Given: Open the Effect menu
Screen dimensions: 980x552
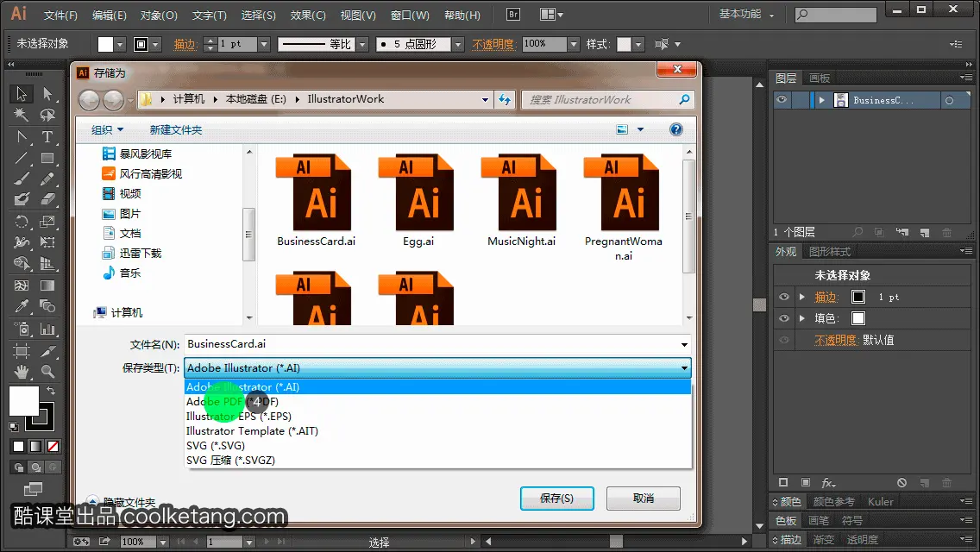Looking at the screenshot, I should (308, 15).
